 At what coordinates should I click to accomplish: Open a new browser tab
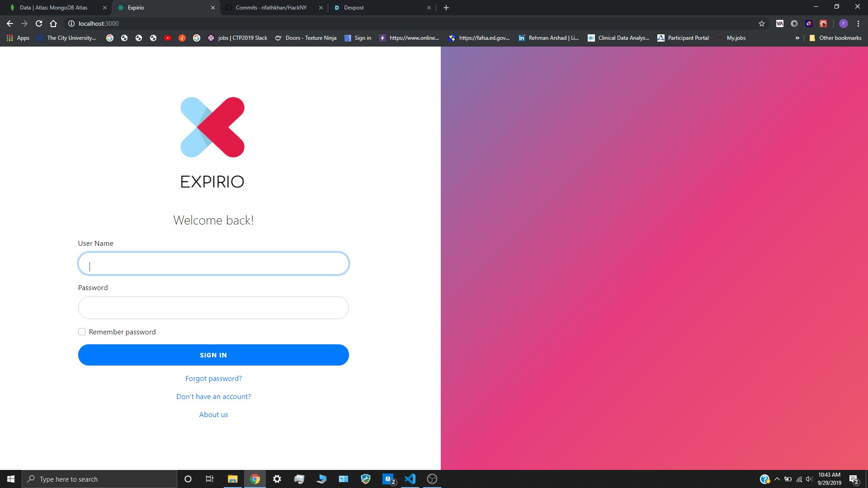446,8
